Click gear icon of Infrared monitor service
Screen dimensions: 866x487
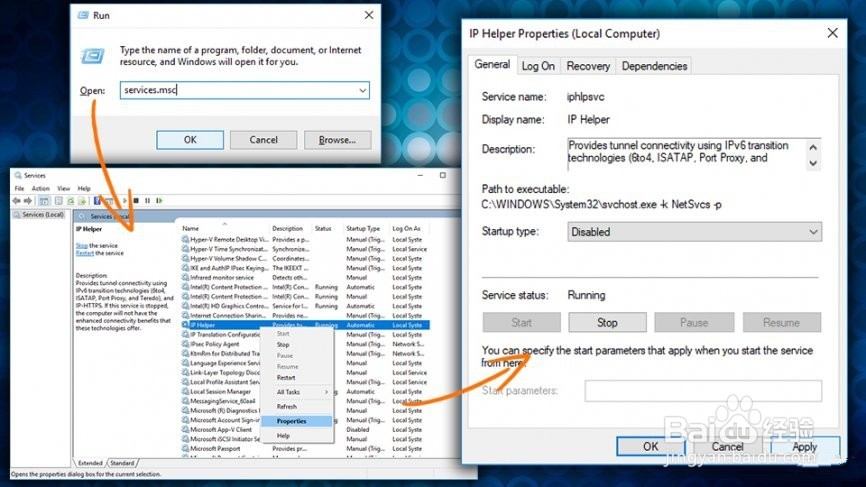click(185, 277)
